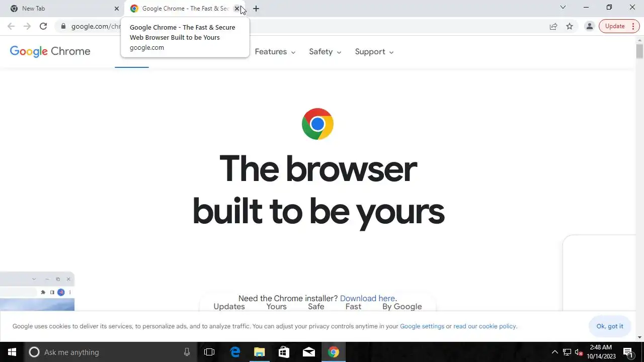Expand the Safety menu
The image size is (644, 362).
[325, 52]
